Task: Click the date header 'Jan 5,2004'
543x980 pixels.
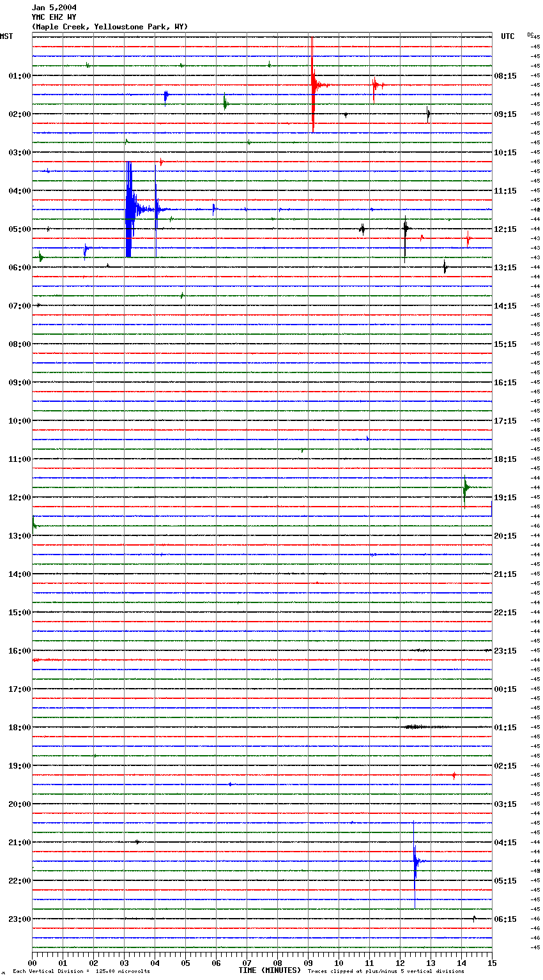Action: click(x=54, y=8)
